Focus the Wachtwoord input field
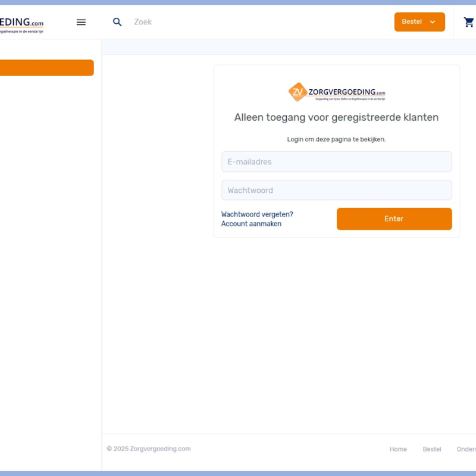476x476 pixels. (336, 190)
